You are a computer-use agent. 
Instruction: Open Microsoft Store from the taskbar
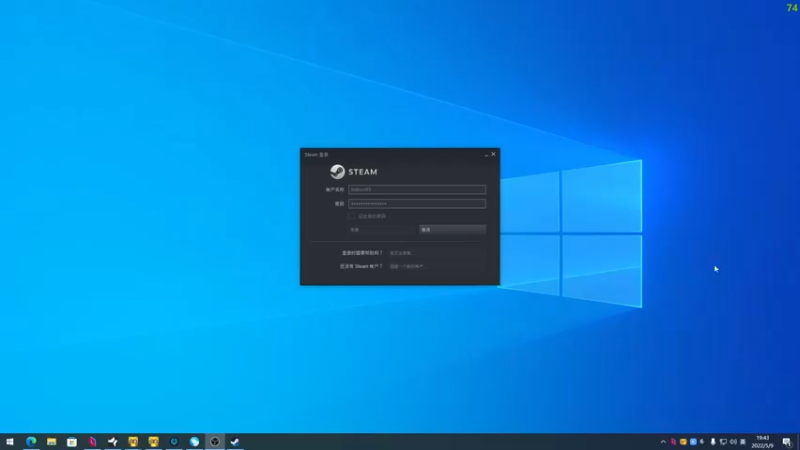pos(72,442)
